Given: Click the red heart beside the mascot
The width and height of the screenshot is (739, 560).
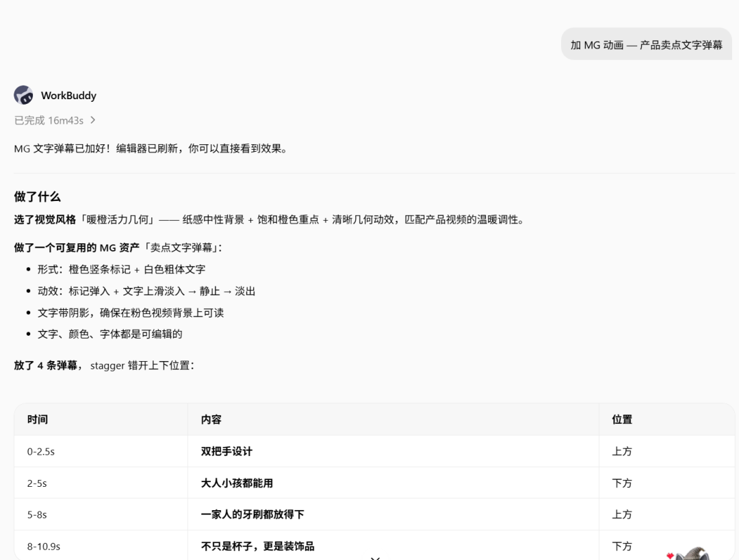Looking at the screenshot, I should 670,556.
